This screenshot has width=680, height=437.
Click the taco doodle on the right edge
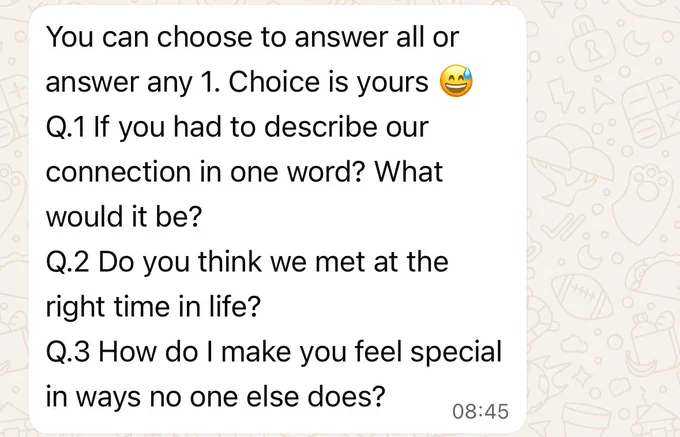(654, 277)
